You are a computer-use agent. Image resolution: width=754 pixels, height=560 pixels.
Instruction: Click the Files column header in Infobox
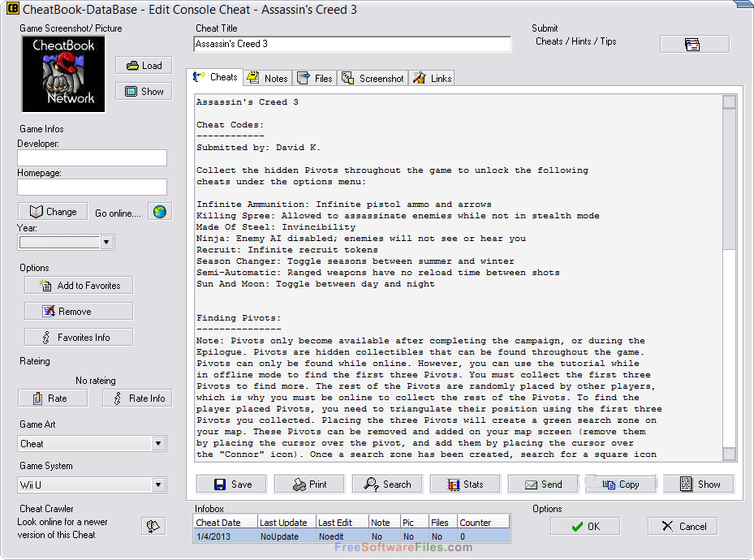click(x=442, y=523)
